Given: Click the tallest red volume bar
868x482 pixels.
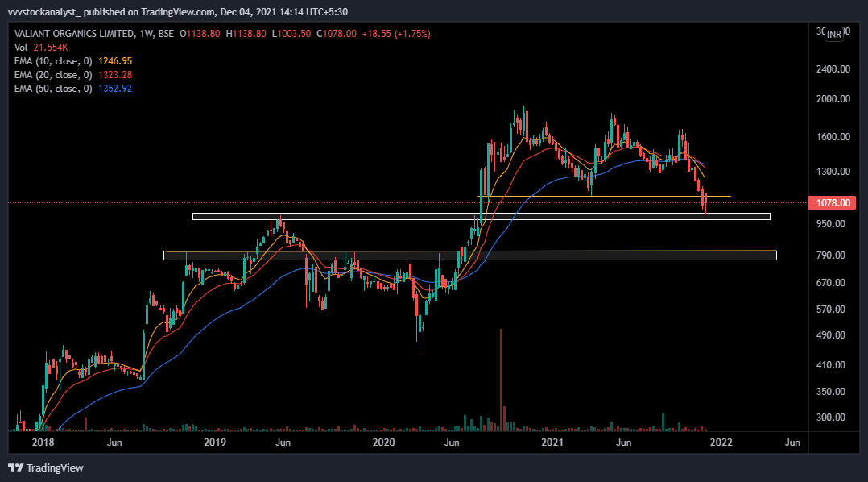Looking at the screenshot, I should (x=501, y=380).
